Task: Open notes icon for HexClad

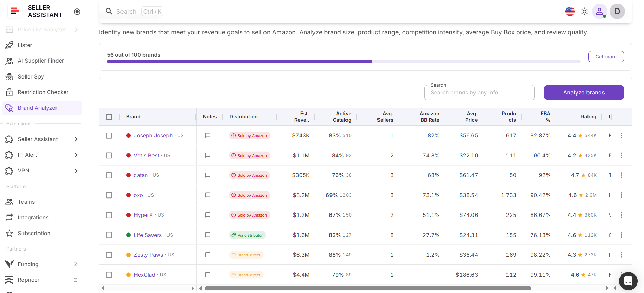Action: (x=208, y=275)
